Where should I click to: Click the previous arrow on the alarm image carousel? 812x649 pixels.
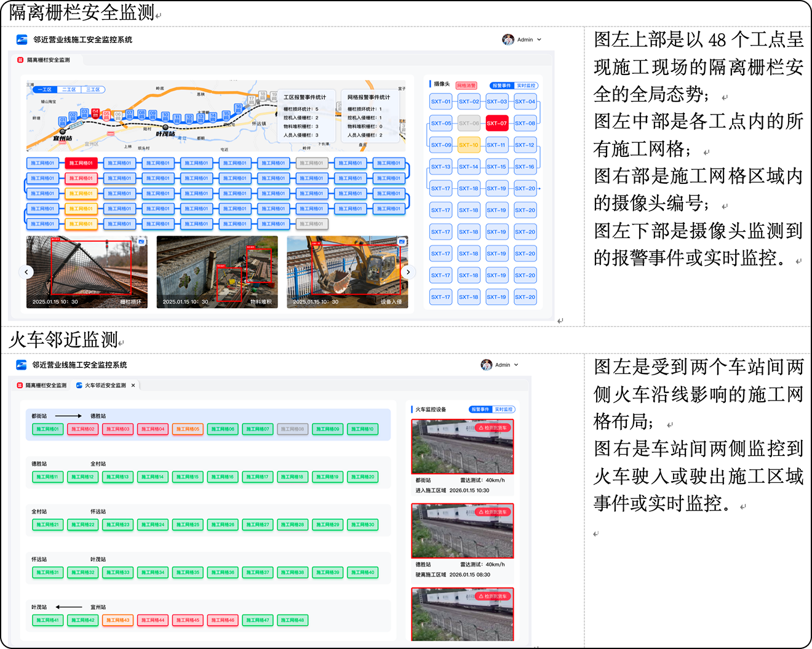(x=26, y=272)
